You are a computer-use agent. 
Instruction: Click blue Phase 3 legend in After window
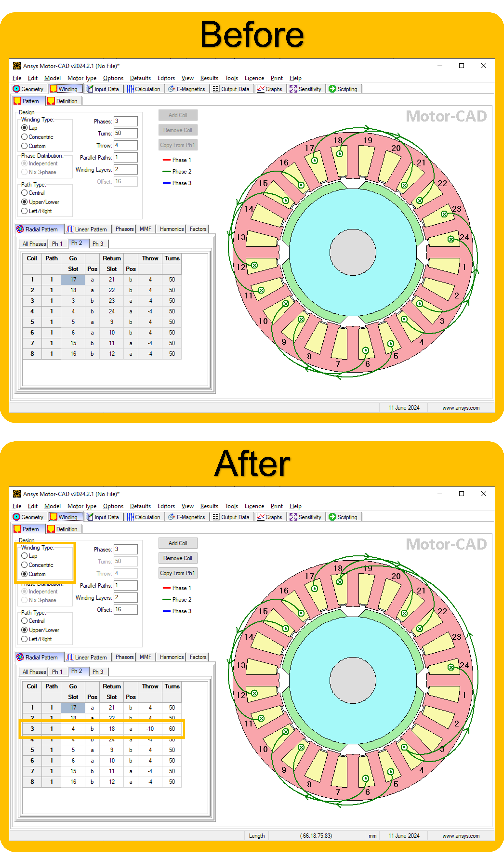(x=177, y=611)
